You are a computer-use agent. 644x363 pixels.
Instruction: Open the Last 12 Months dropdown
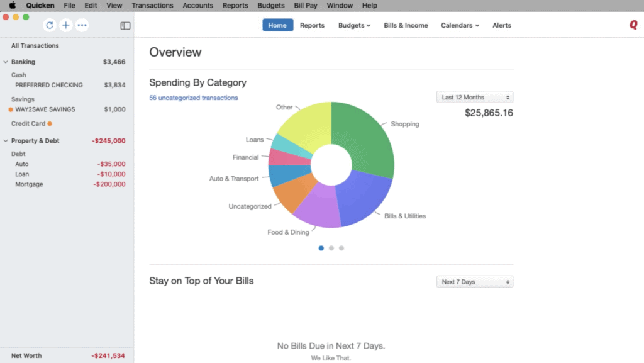(x=475, y=98)
